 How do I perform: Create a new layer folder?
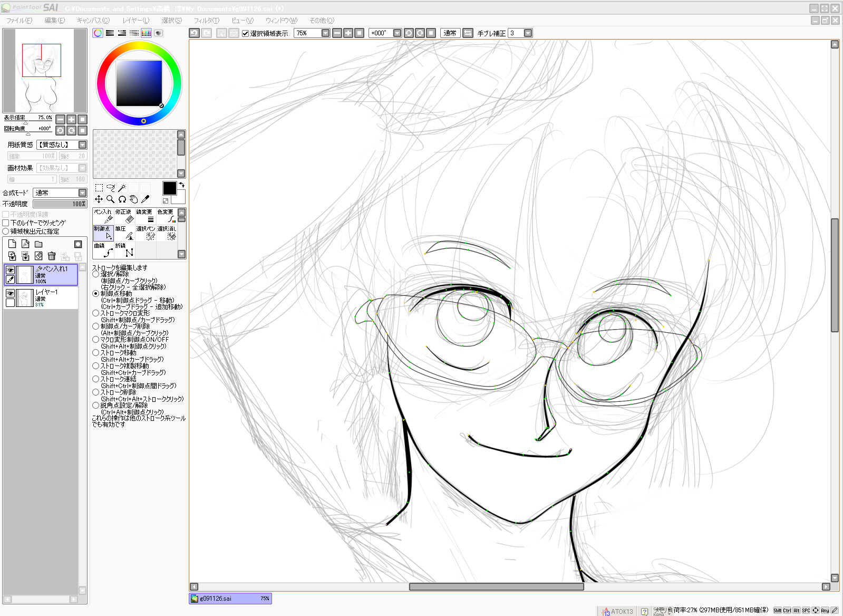[x=38, y=244]
